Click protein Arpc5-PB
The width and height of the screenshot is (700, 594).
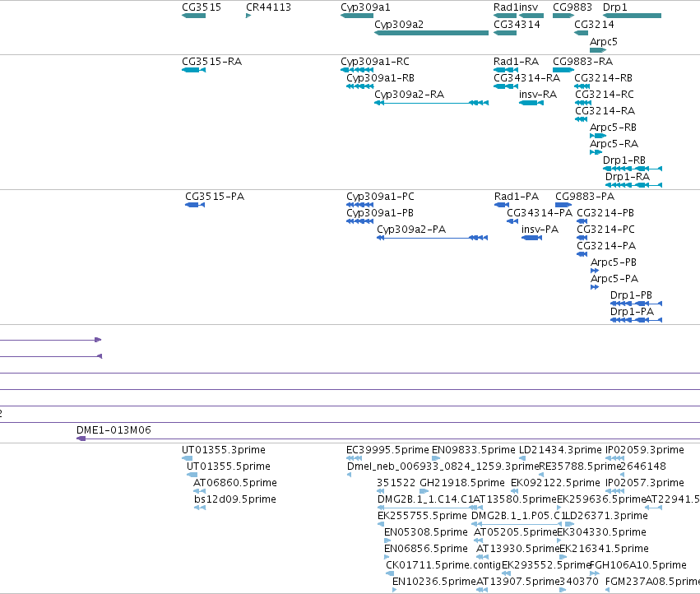click(x=614, y=262)
